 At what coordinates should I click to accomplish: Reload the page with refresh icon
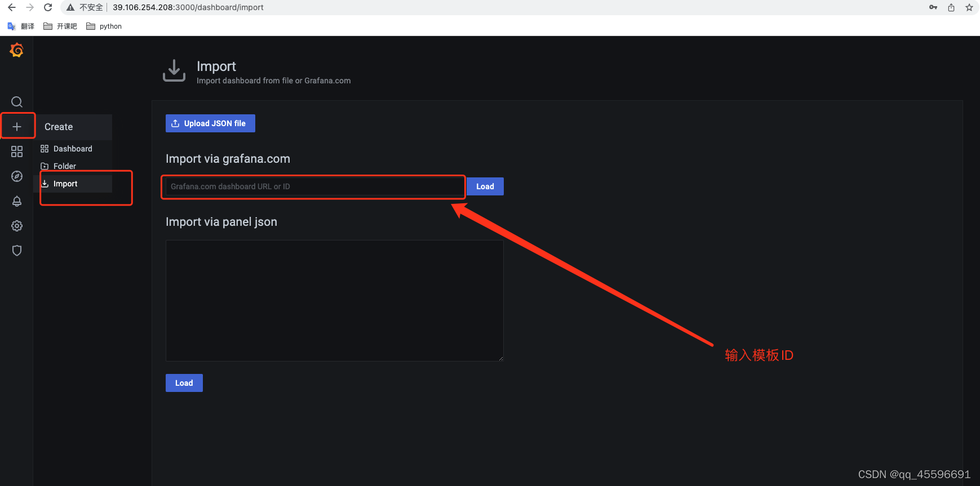pos(48,7)
